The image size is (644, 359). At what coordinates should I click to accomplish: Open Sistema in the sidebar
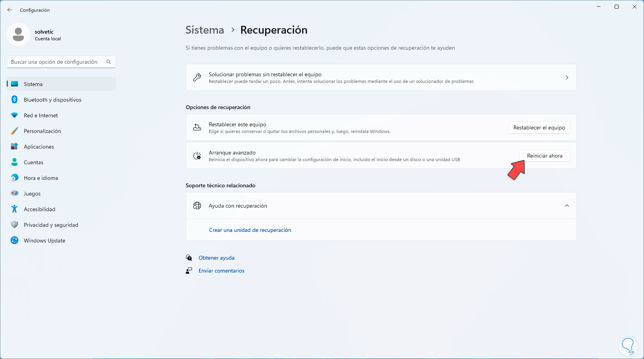coord(61,84)
